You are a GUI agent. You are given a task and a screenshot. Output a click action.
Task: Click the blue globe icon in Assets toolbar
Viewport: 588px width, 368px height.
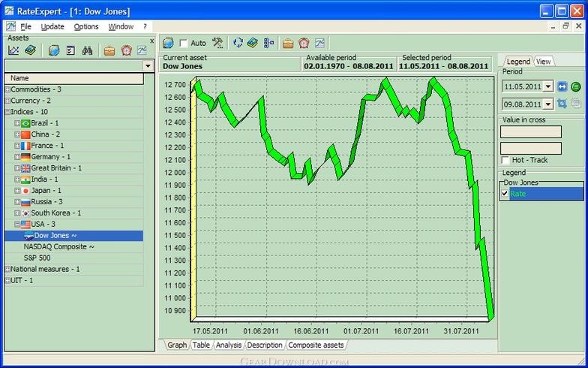(x=54, y=50)
